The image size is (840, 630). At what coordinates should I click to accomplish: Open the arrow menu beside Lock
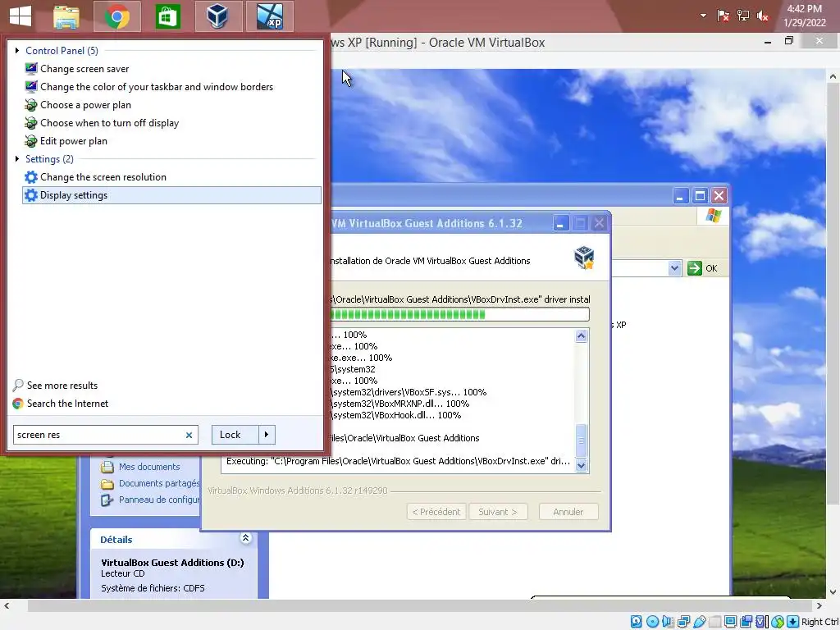(267, 435)
